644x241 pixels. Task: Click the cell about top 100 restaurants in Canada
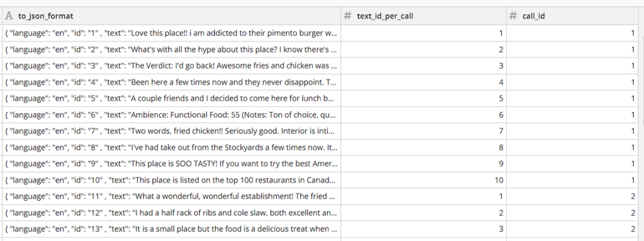(x=172, y=180)
